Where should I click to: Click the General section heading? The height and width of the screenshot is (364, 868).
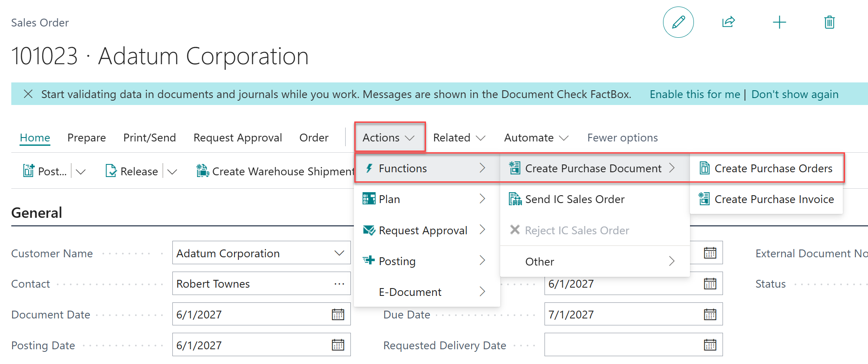[x=36, y=213]
